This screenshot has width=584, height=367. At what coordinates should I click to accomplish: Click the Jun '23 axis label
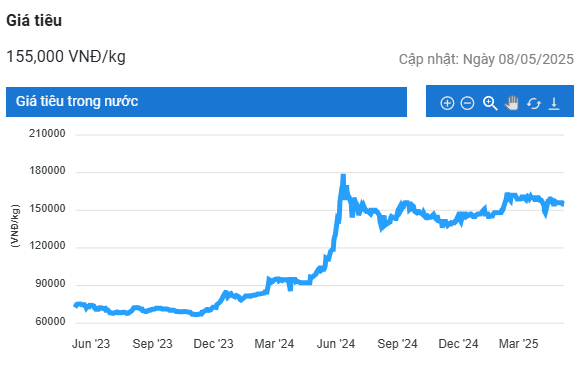pos(91,344)
